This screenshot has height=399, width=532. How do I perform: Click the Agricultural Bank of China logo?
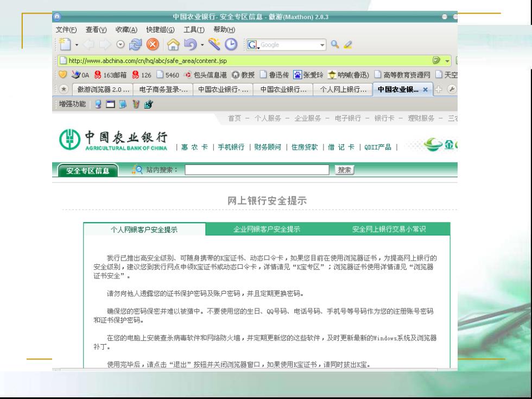click(x=113, y=140)
